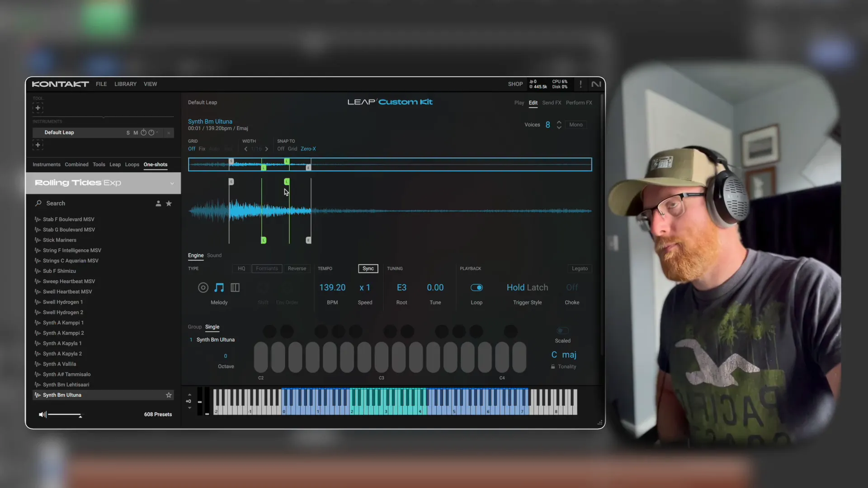Screen dimensions: 868x488
Task: Add a new instrument with the plus below Default Leap
Action: [x=38, y=145]
